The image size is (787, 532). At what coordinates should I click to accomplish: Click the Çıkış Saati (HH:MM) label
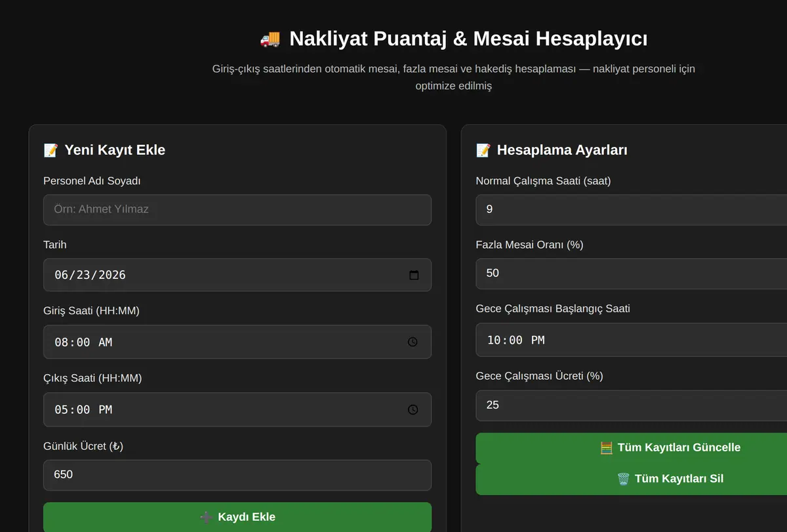[92, 379]
